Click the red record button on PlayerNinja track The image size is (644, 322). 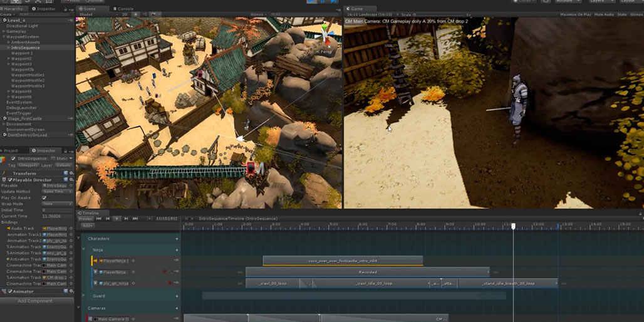[164, 272]
